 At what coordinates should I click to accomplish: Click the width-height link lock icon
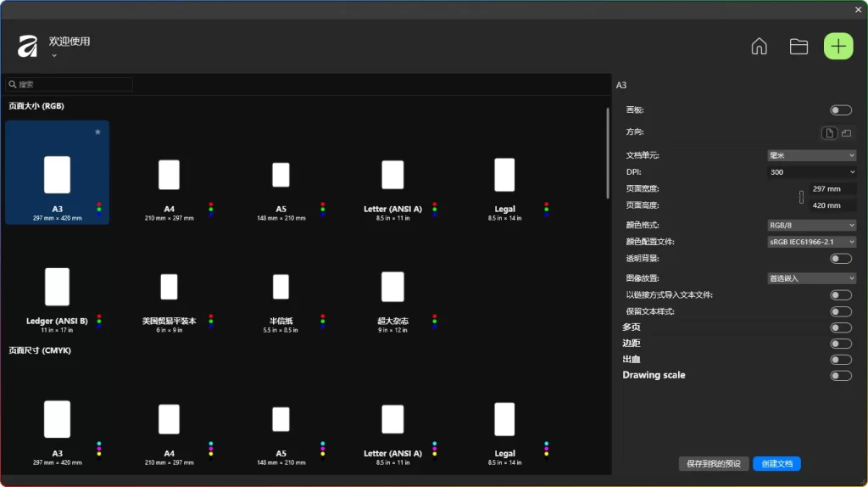click(801, 197)
